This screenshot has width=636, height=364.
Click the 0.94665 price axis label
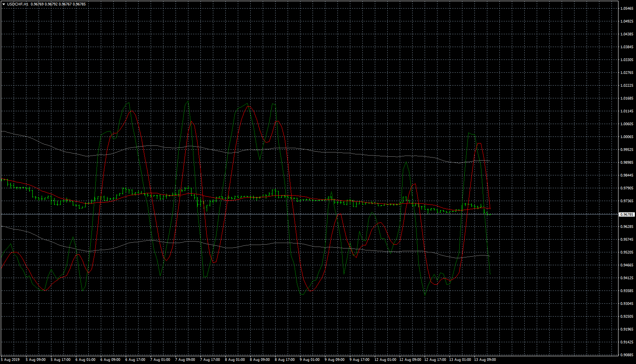click(627, 265)
